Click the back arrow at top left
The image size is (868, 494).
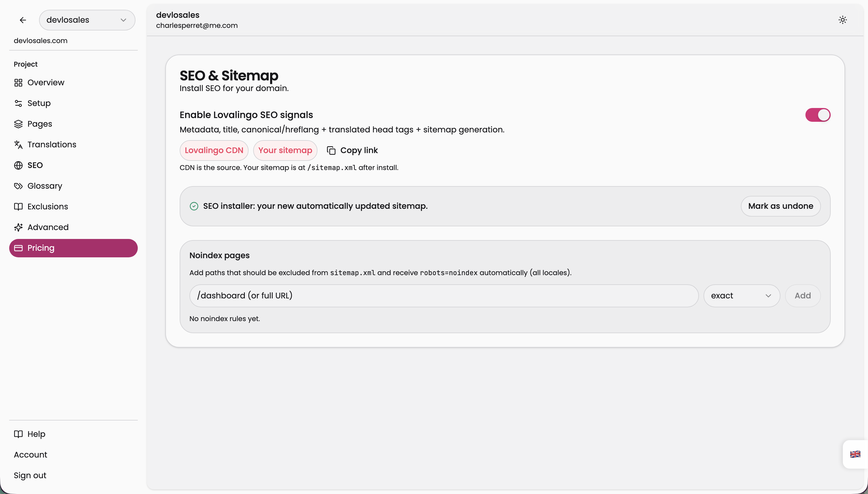tap(22, 20)
